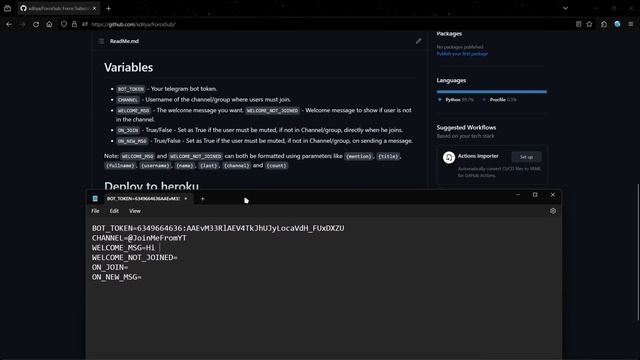The image size is (640, 360).
Task: Open the recent browsing icon left of tabs
Action: (x=7, y=8)
